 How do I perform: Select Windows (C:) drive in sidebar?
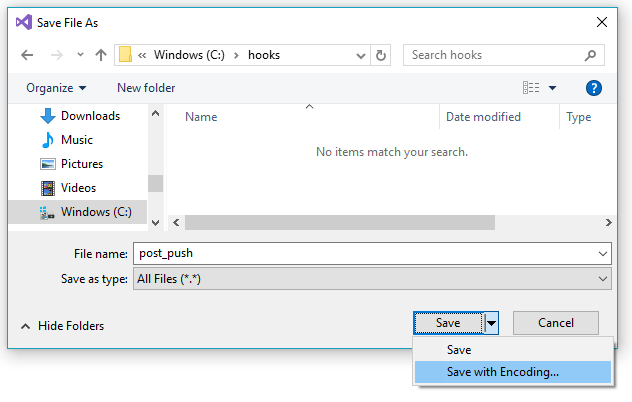point(95,212)
